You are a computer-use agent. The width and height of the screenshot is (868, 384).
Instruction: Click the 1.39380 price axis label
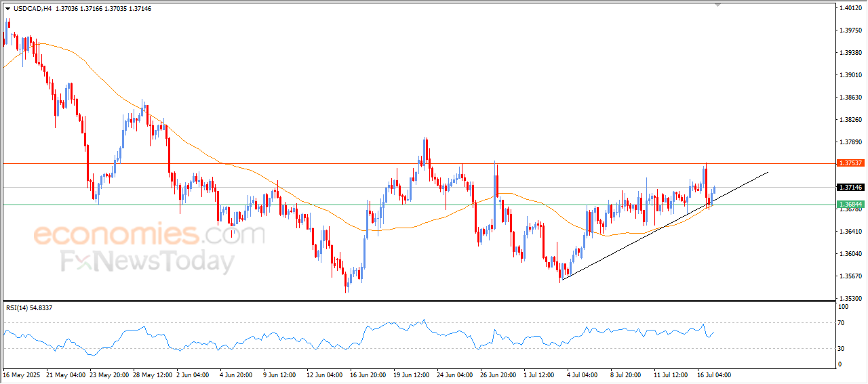[850, 53]
